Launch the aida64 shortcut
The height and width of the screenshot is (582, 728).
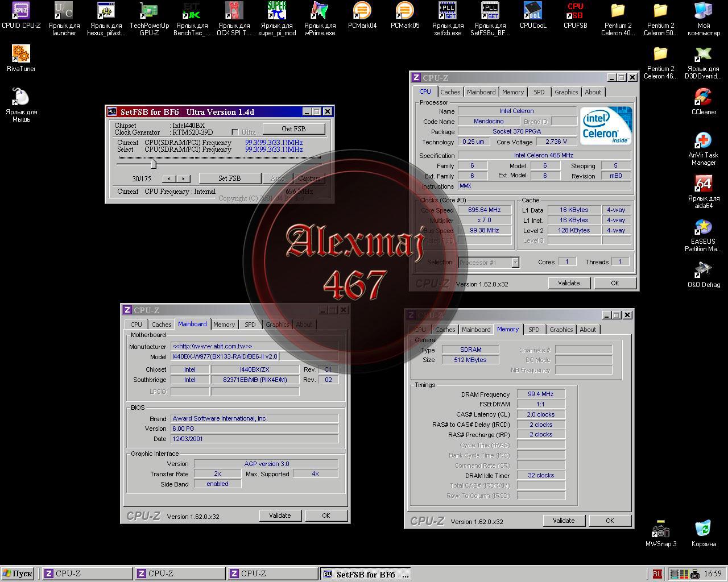click(704, 183)
